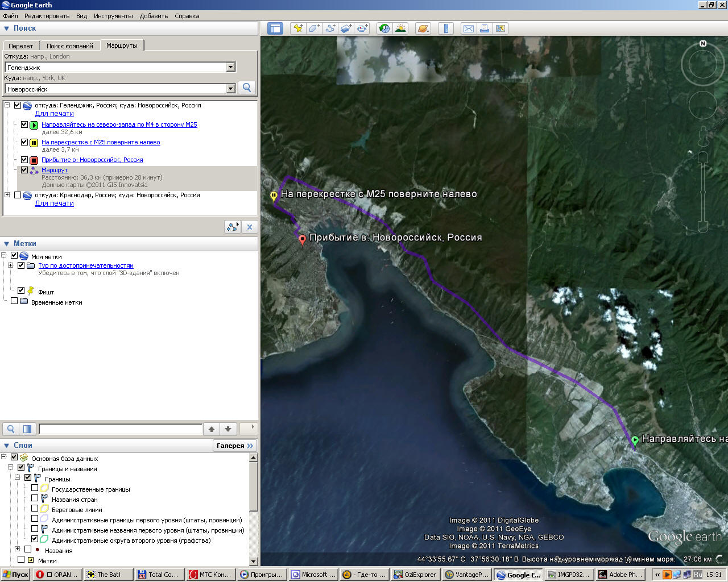The height and width of the screenshot is (582, 728).
Task: Move item down with the down arrow
Action: click(228, 429)
